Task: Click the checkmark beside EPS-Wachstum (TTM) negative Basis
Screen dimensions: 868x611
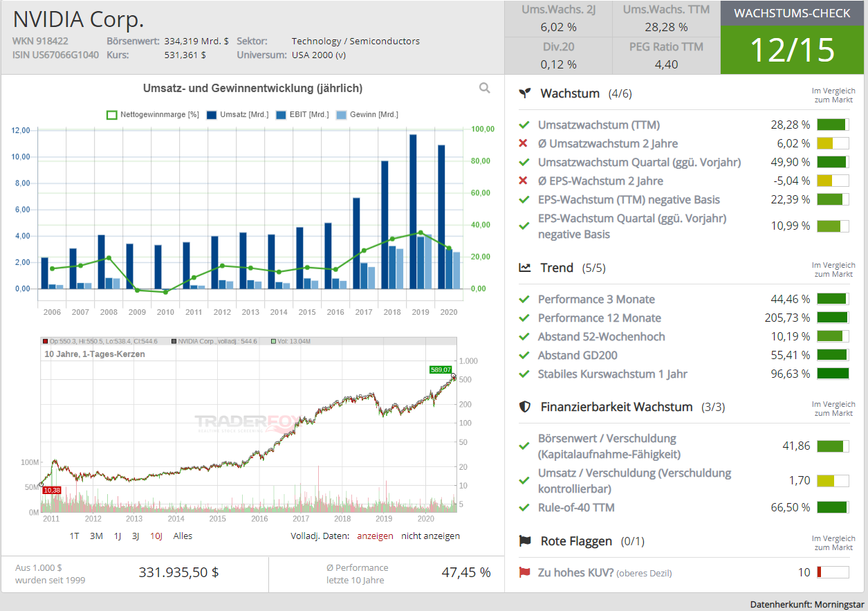Action: [524, 199]
